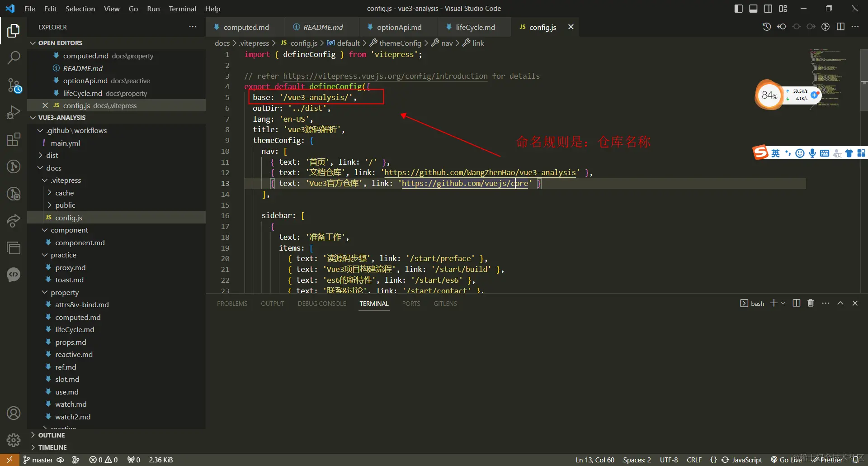Switch to the optionApi.md tab
Viewport: 868px width, 466px height.
click(399, 27)
